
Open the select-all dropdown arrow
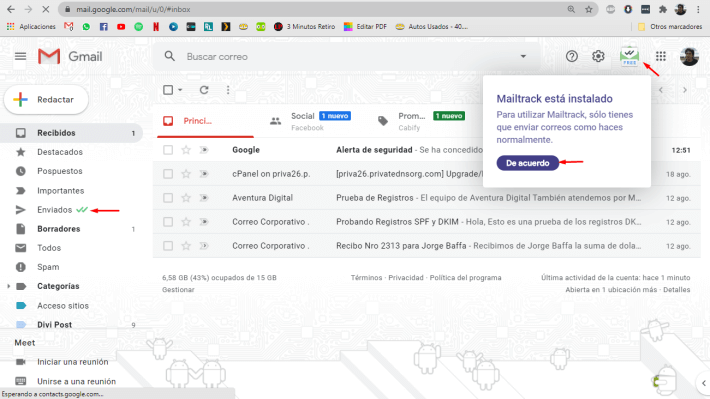click(x=180, y=90)
